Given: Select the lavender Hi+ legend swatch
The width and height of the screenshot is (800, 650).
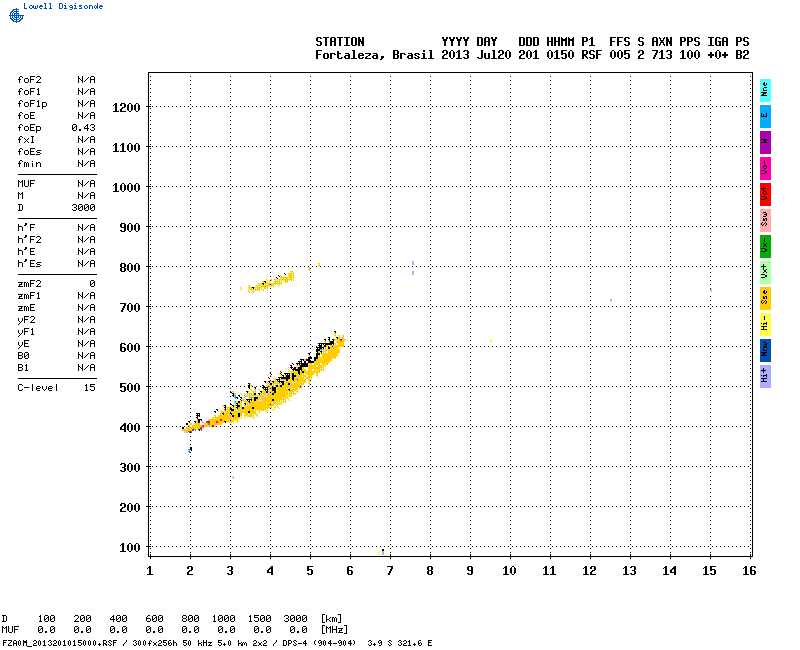Looking at the screenshot, I should click(765, 377).
